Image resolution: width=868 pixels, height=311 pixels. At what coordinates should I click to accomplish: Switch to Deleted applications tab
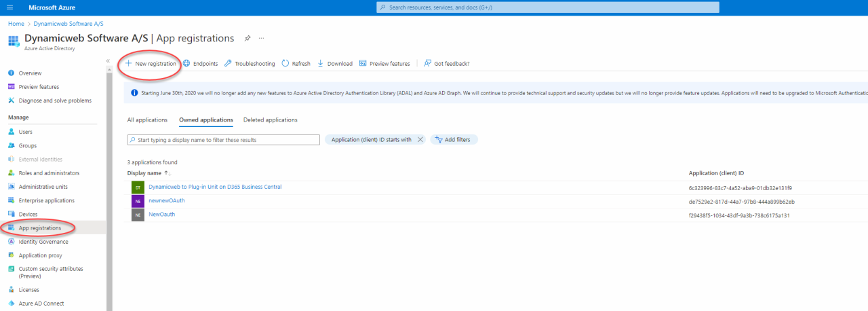pyautogui.click(x=270, y=120)
